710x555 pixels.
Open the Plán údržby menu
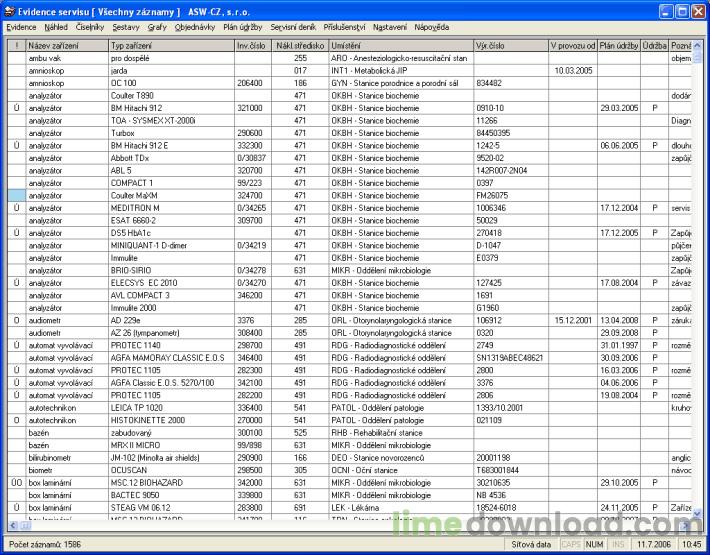245,28
